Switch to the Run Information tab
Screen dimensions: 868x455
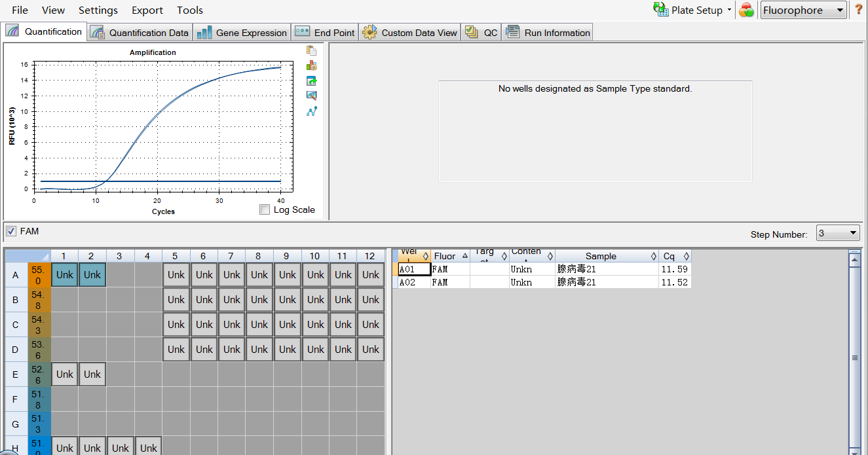point(548,32)
